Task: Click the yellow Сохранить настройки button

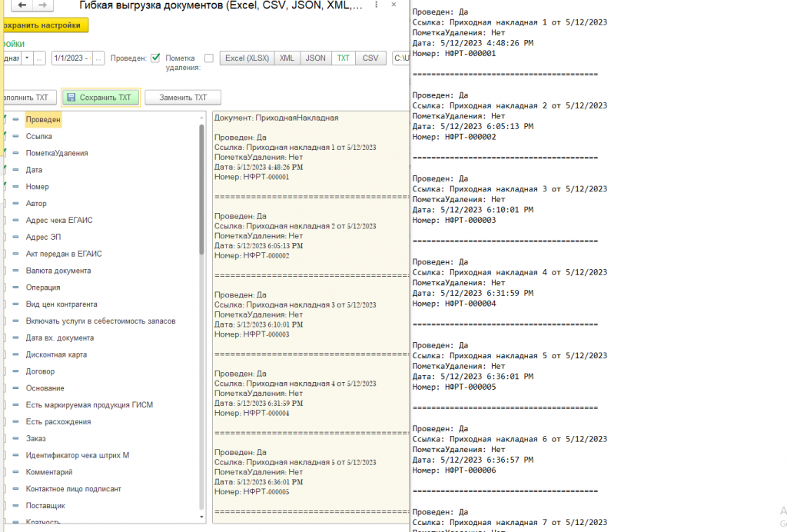Action: [44, 25]
